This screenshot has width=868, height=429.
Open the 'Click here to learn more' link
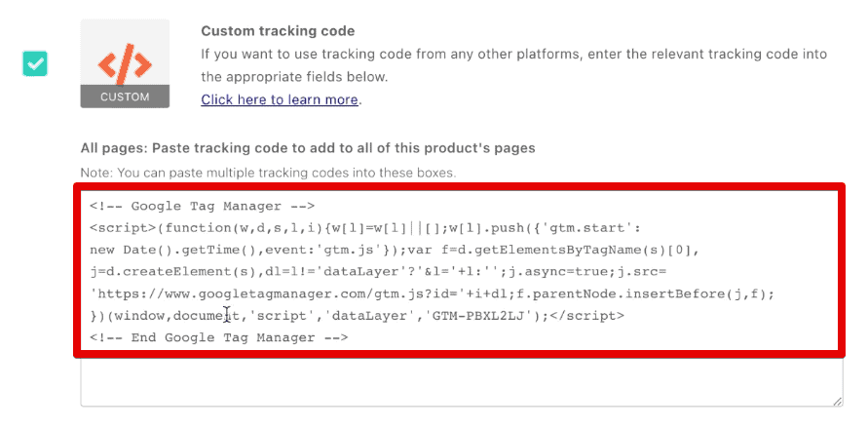280,99
